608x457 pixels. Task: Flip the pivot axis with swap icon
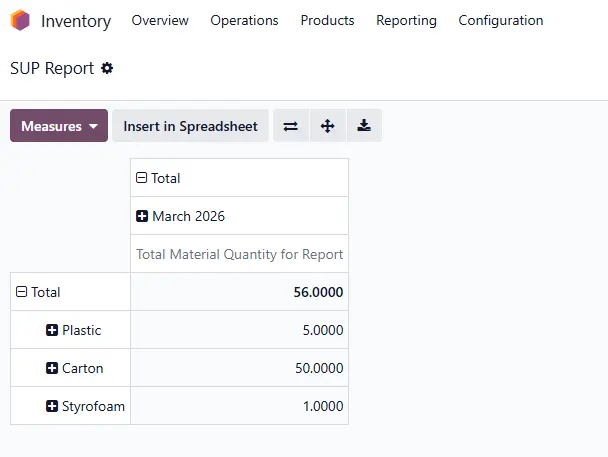(291, 126)
